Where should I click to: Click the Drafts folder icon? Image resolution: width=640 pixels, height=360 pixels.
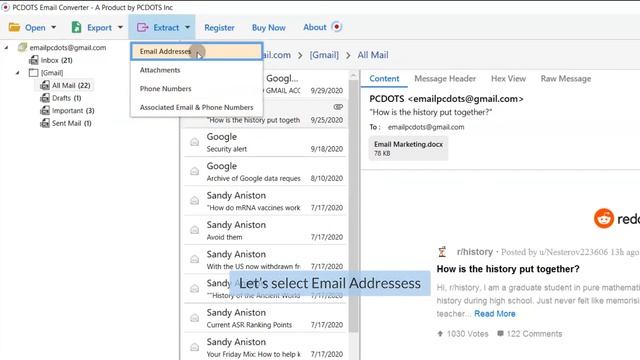[45, 98]
